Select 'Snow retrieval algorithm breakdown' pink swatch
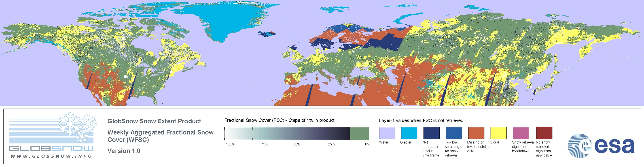Image resolution: width=644 pixels, height=167 pixels. pos(521,133)
